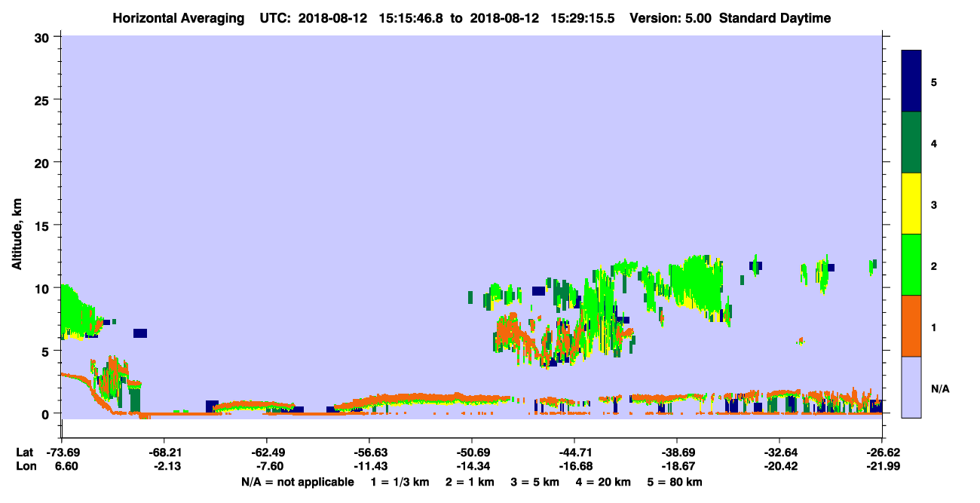Click the '2 = 1 km' legend entry
The height and width of the screenshot is (503, 980).
point(470,482)
